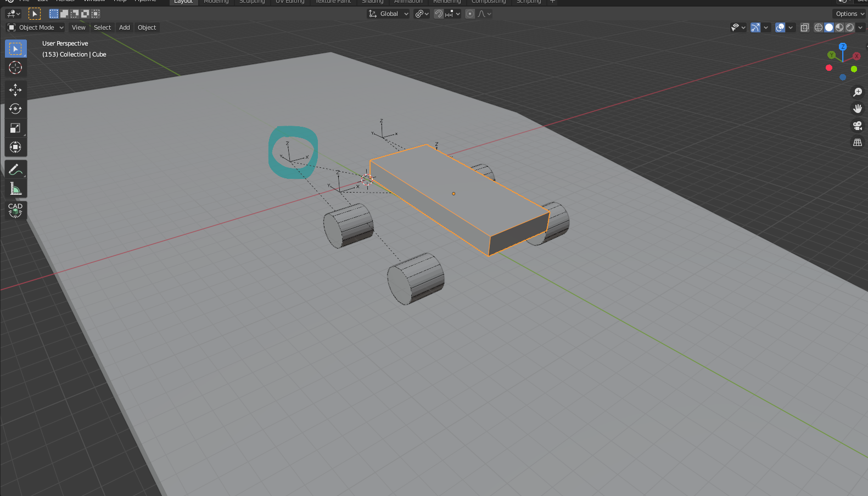Toggle gizmo visibility
Image resolution: width=868 pixels, height=496 pixels.
[755, 27]
